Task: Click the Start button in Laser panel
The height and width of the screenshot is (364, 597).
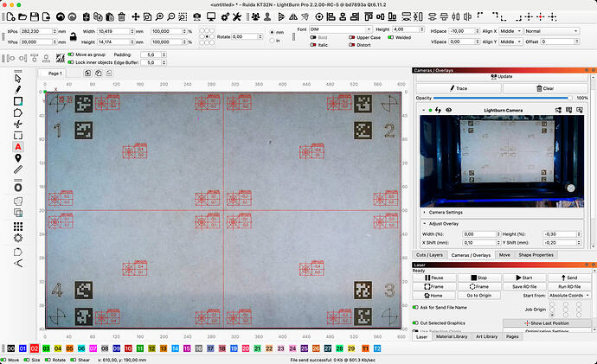Action: pos(524,278)
